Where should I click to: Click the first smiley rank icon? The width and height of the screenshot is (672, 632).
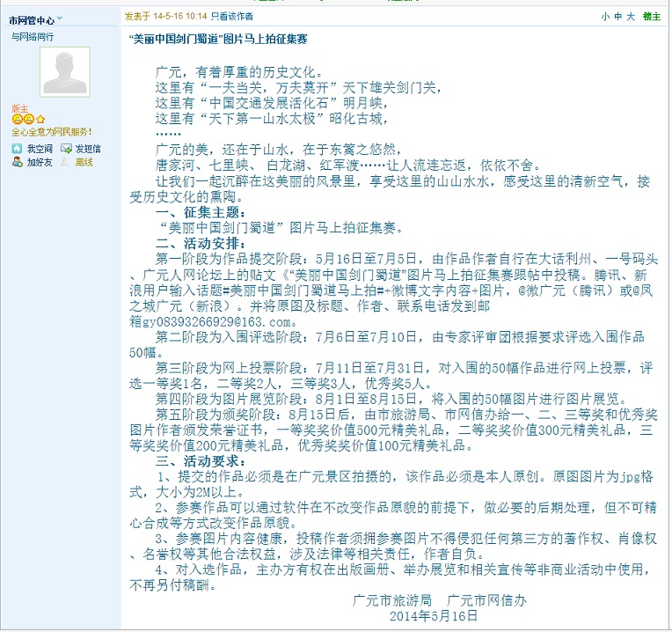(x=17, y=119)
